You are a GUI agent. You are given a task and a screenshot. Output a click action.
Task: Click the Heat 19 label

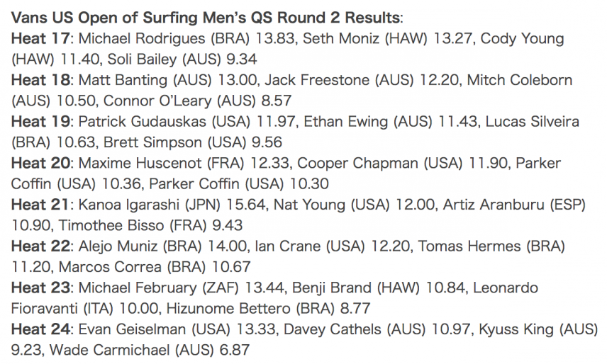tap(40, 122)
